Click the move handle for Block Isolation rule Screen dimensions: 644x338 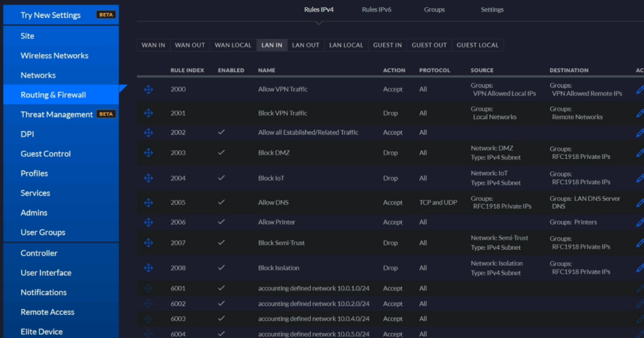tap(148, 268)
